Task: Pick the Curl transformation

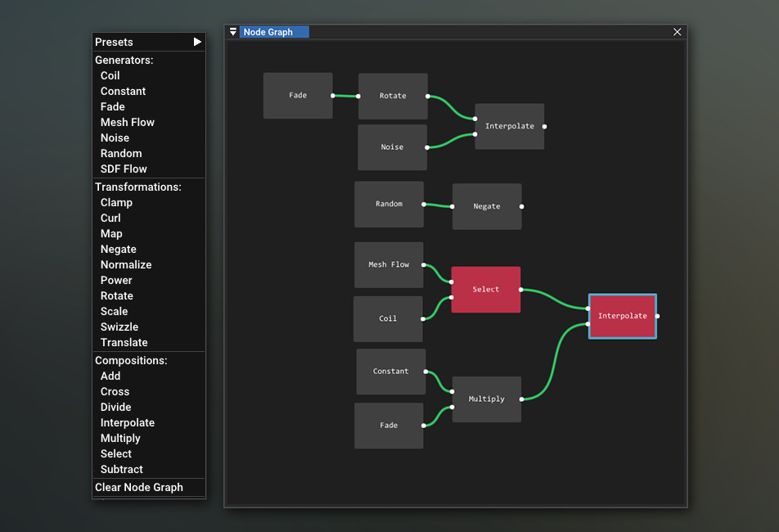Action: [x=110, y=218]
